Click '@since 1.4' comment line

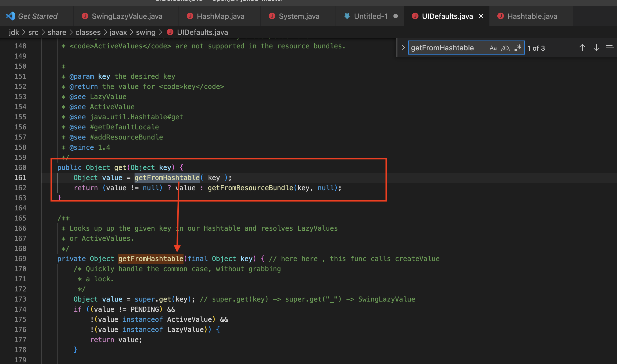90,147
